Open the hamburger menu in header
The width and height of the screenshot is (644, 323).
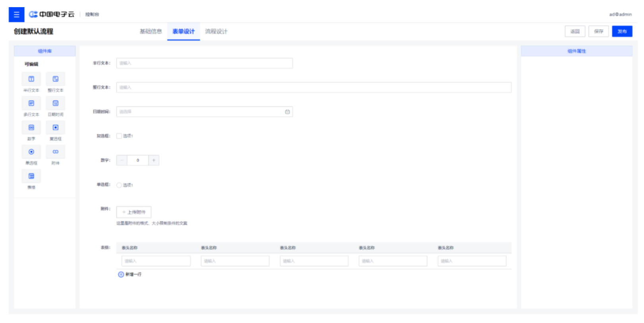[16, 15]
